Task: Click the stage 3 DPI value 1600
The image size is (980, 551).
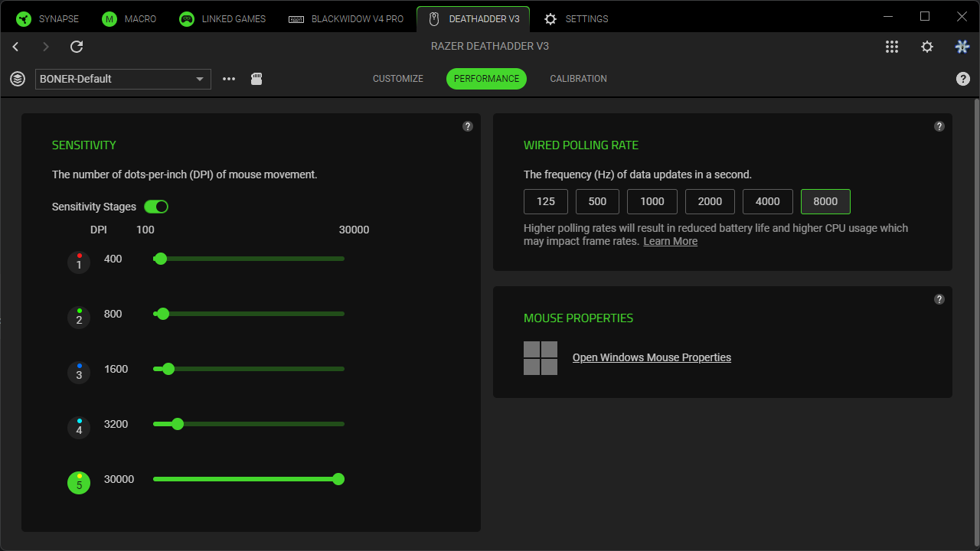Action: point(116,370)
